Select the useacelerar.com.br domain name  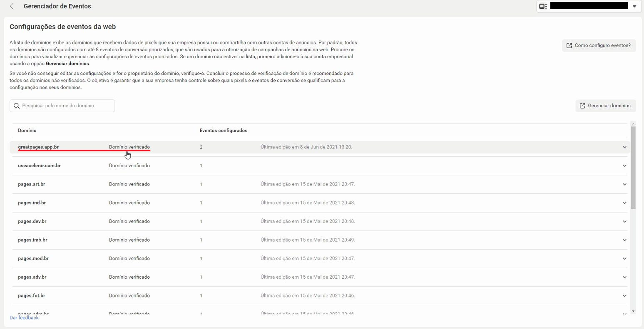tap(39, 166)
